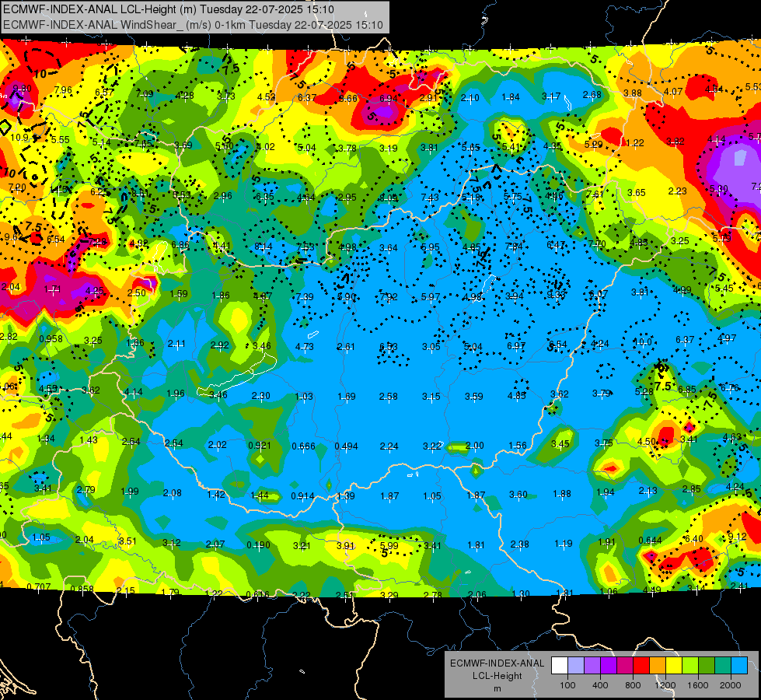Click the legend label 800
Image resolution: width=761 pixels, height=700 pixels.
click(x=633, y=685)
